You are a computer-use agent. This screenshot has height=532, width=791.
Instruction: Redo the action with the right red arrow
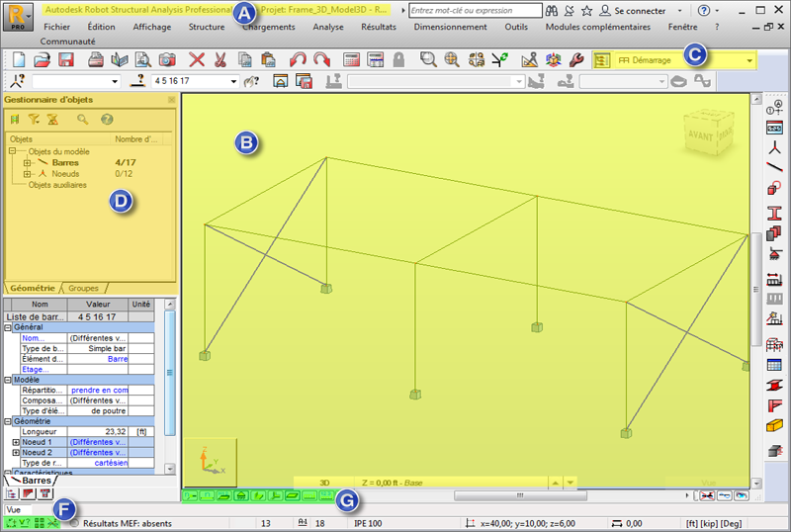[322, 60]
